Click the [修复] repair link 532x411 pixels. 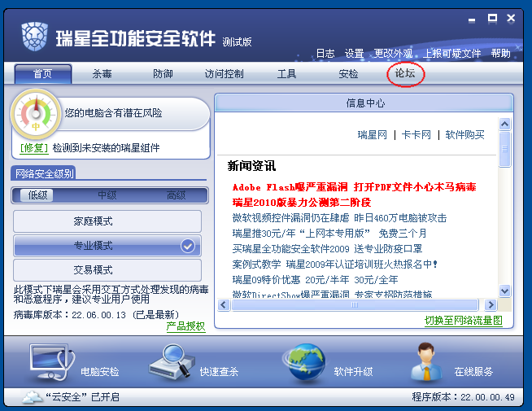tap(33, 148)
